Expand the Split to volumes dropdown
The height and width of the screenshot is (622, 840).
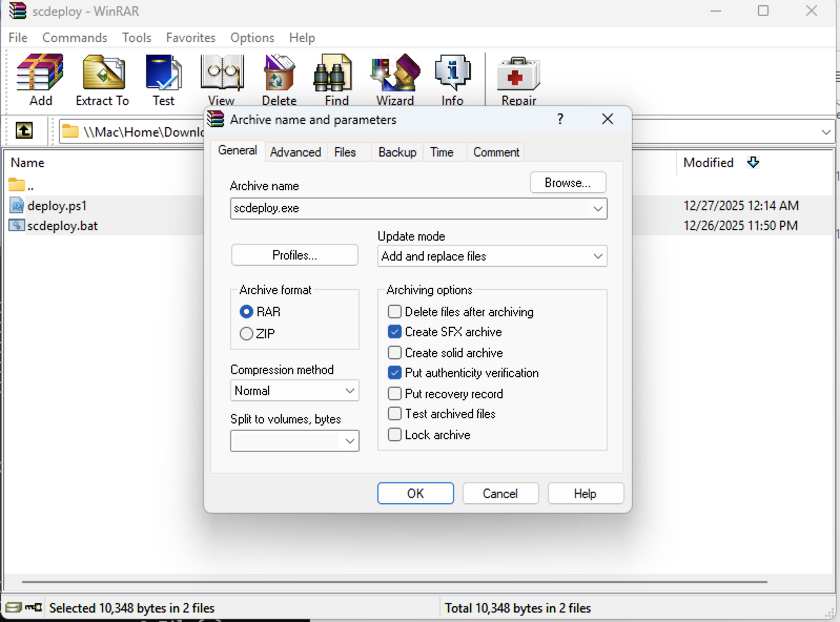tap(350, 441)
